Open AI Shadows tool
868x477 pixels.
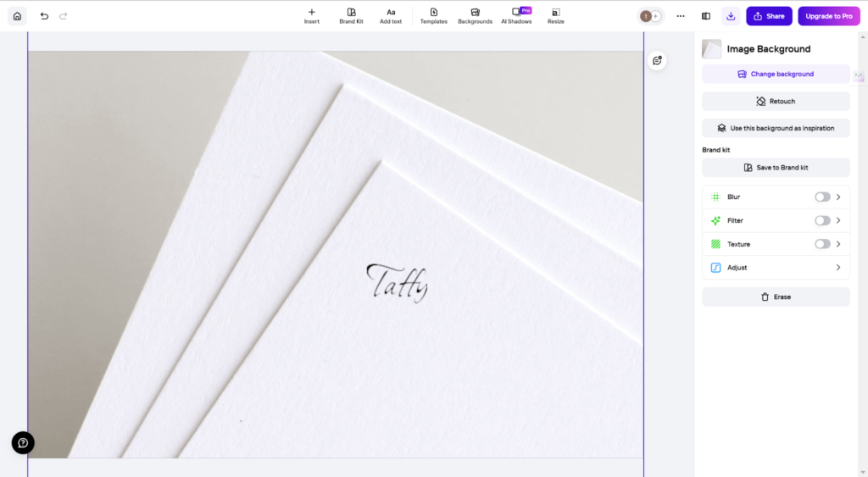click(x=516, y=16)
